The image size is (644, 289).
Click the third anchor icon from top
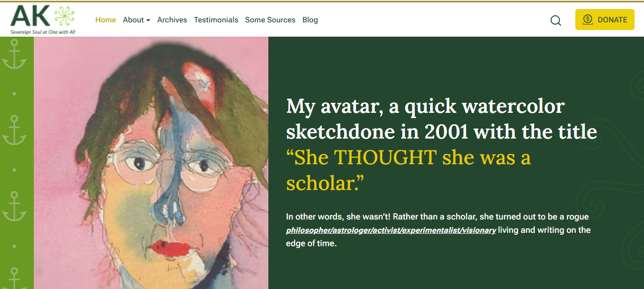tap(14, 206)
